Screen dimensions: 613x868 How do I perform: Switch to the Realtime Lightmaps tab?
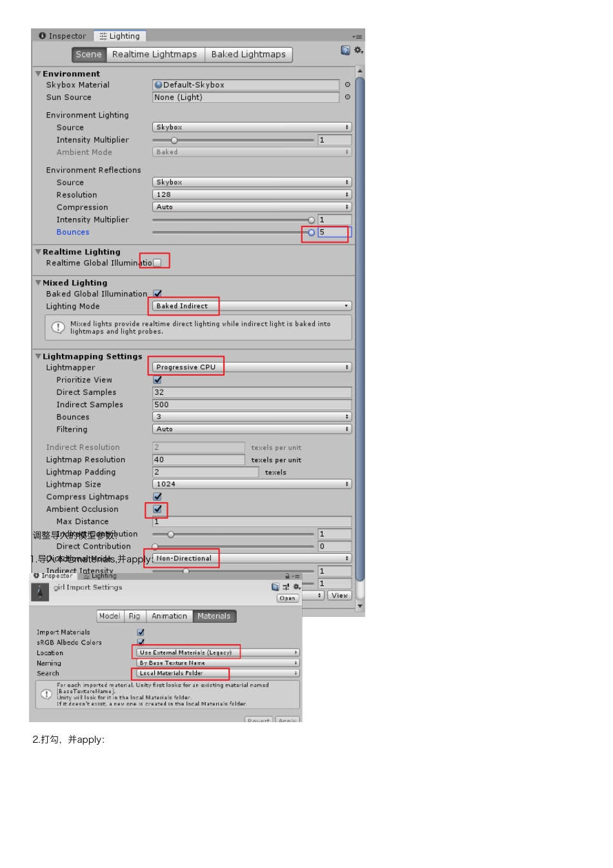155,54
